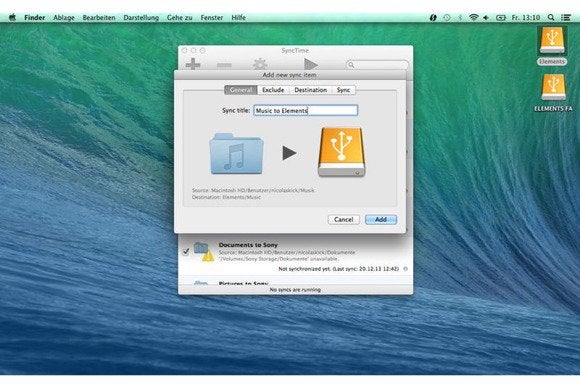Click the Source path text in dialog
The image size is (580, 388).
coord(253,190)
